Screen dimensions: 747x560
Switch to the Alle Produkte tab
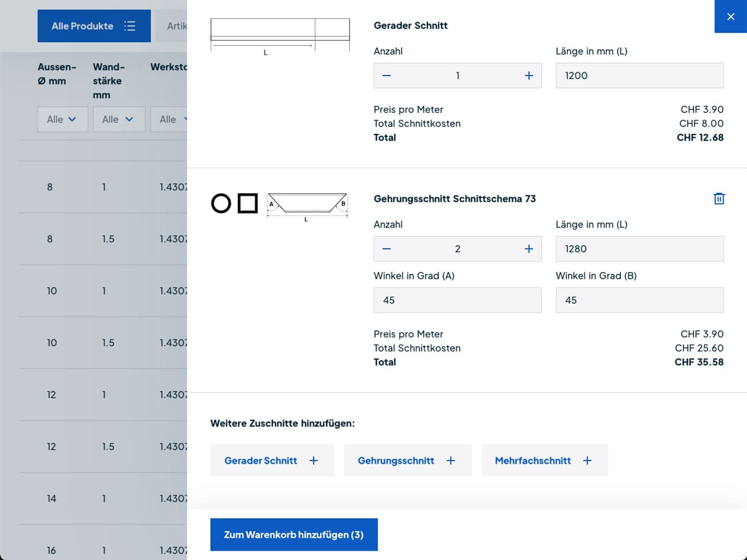point(94,26)
